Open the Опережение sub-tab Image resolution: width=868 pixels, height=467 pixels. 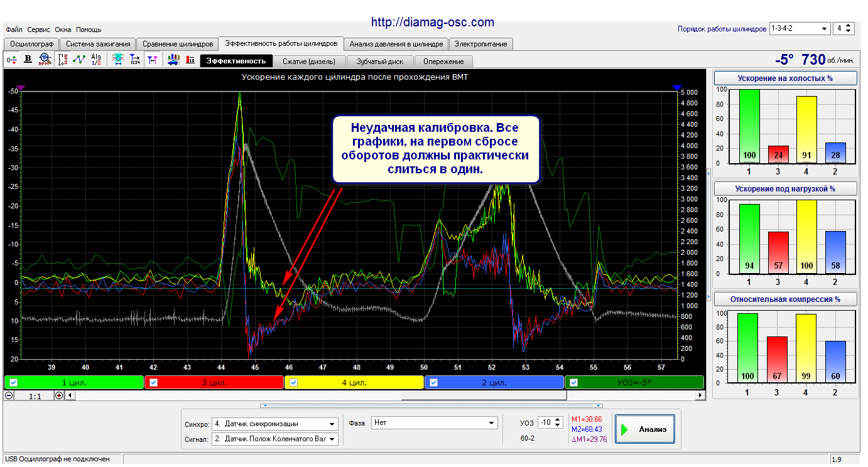coord(443,62)
